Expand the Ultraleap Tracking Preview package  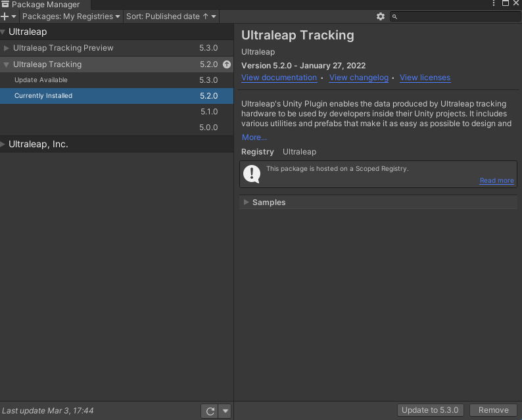pyautogui.click(x=7, y=48)
